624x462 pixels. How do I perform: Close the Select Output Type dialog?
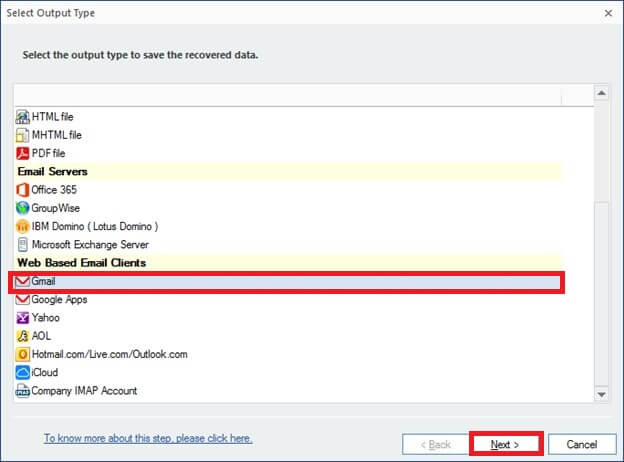(608, 13)
